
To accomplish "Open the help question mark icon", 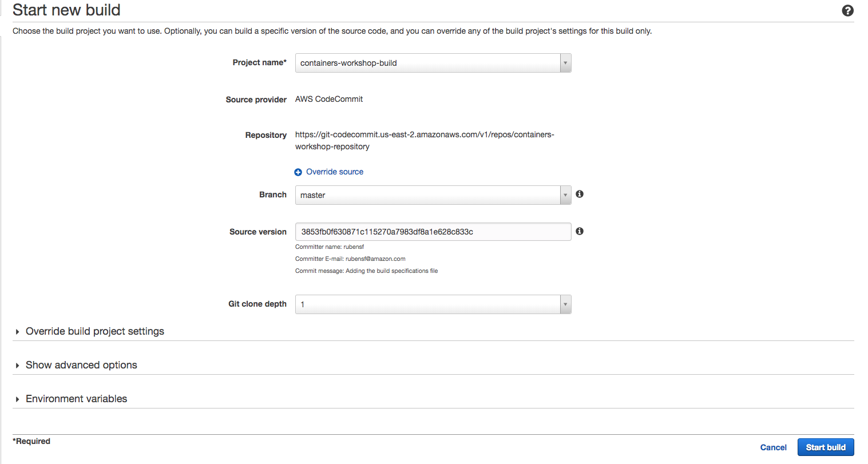I will (x=847, y=10).
